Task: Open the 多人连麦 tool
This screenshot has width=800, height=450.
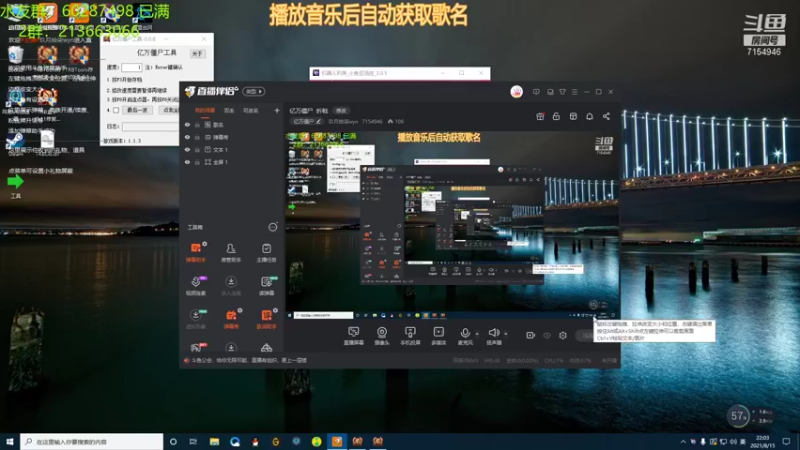Action: 231,285
